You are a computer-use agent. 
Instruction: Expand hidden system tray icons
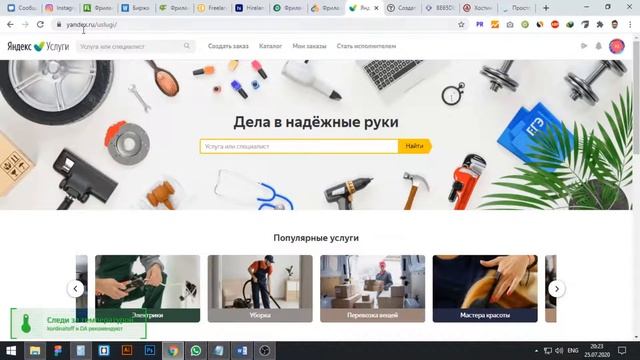click(x=536, y=351)
